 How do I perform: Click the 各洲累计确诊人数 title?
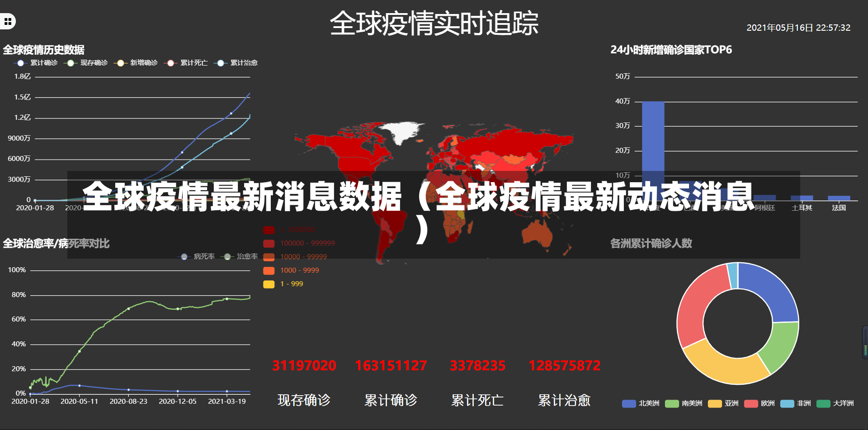[x=651, y=244]
